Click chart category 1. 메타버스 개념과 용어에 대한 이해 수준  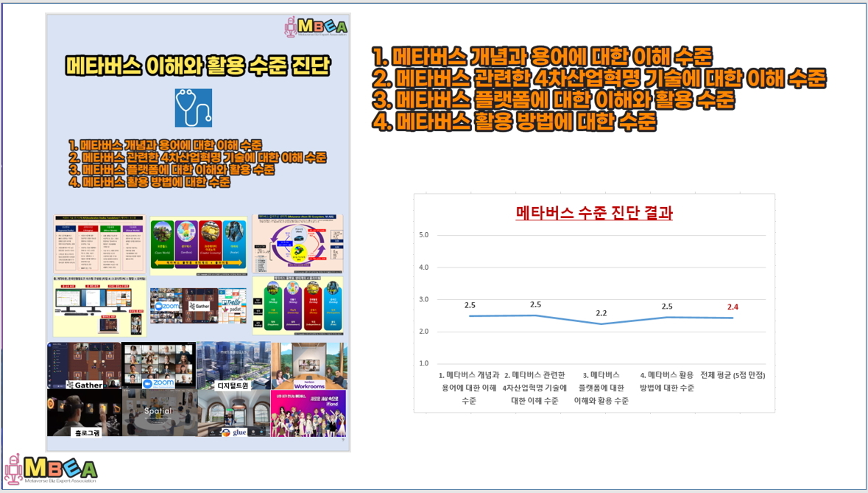pos(469,388)
